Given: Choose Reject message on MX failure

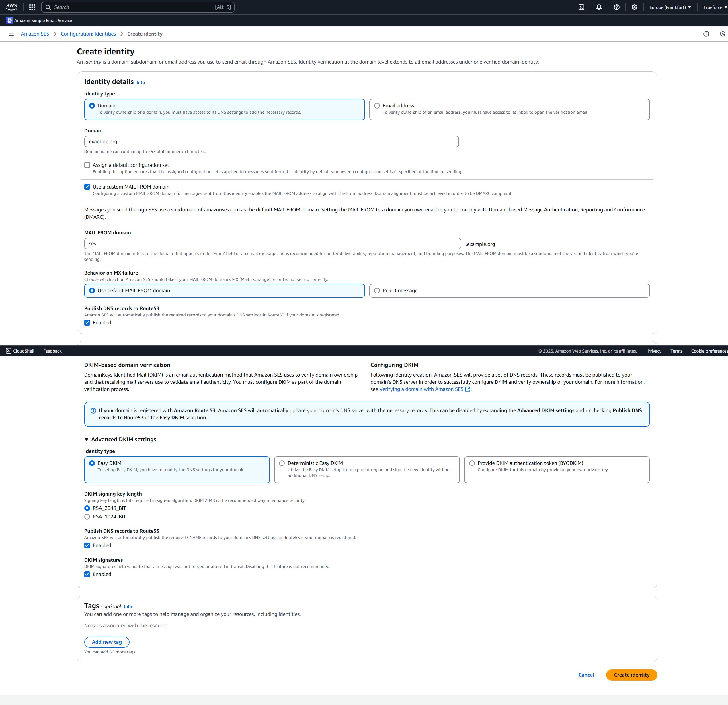Looking at the screenshot, I should (x=377, y=291).
